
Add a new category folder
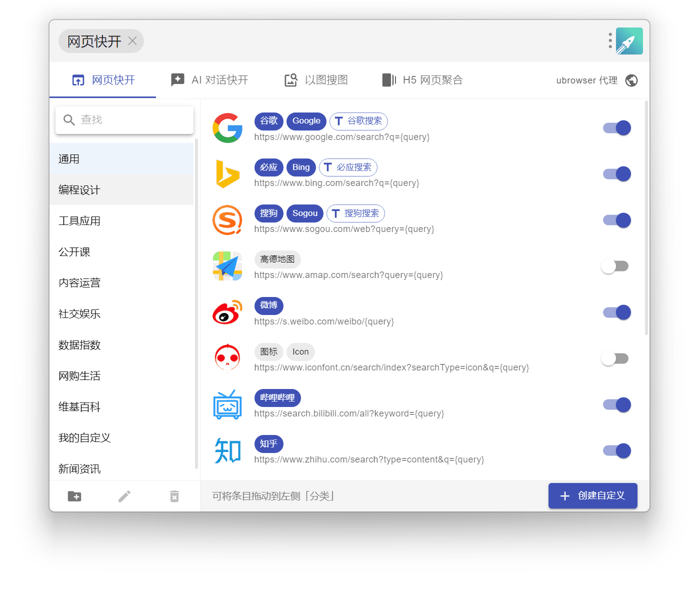74,496
